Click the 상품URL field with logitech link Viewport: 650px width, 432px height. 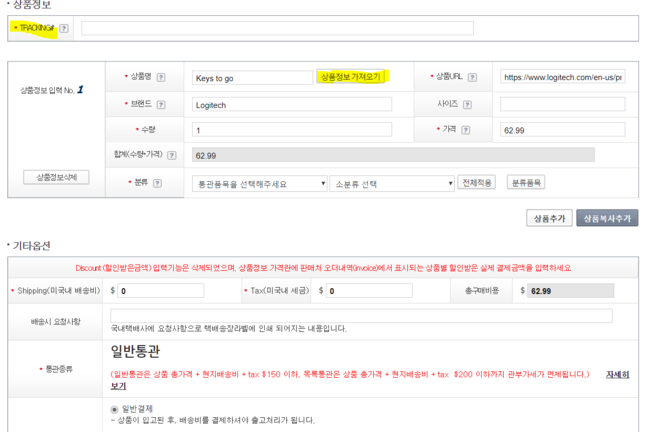[x=563, y=77]
